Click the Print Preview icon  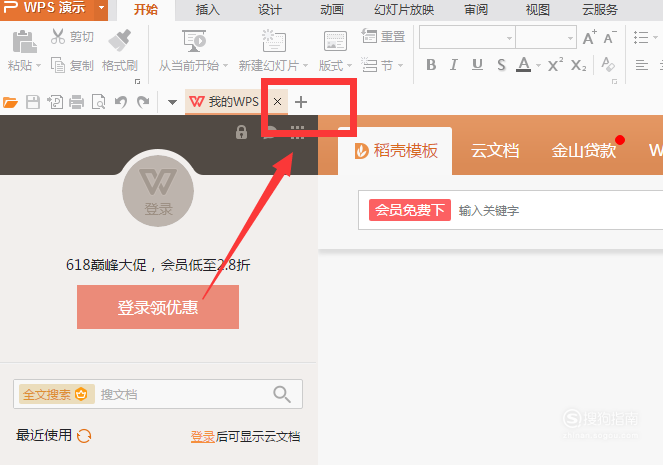click(99, 102)
